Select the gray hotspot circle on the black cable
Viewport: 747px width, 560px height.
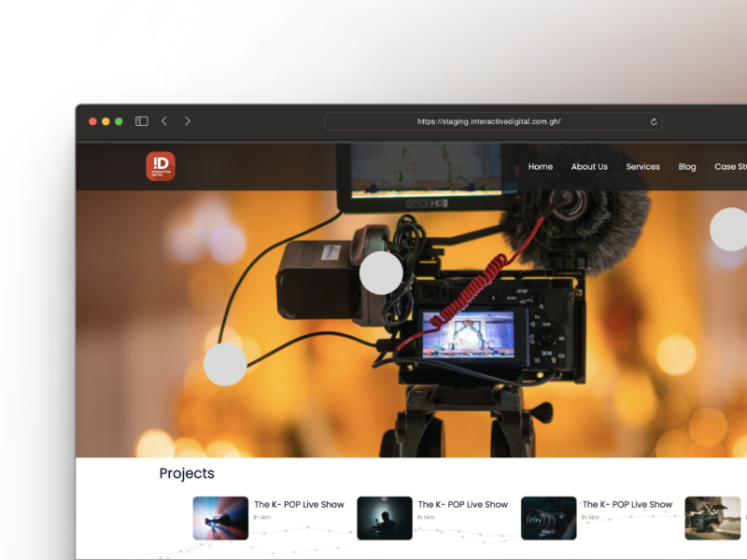[x=225, y=364]
